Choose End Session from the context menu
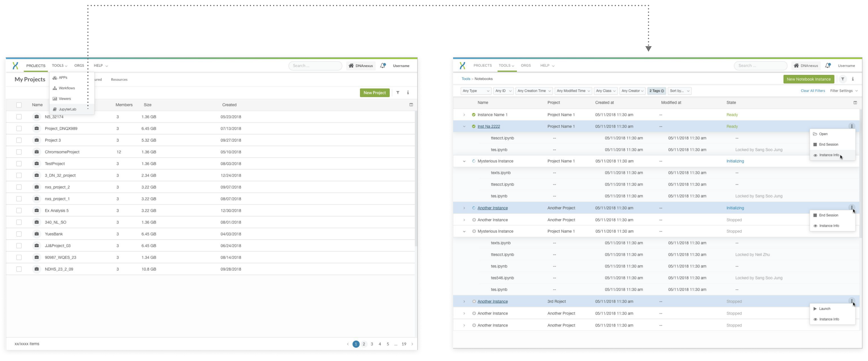The height and width of the screenshot is (361, 868). click(828, 144)
